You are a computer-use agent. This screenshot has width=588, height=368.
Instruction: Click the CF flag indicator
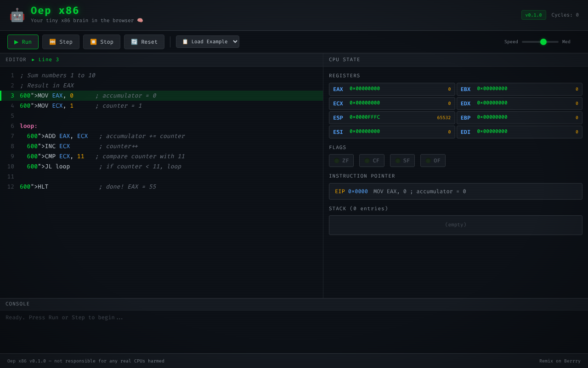[x=372, y=161]
